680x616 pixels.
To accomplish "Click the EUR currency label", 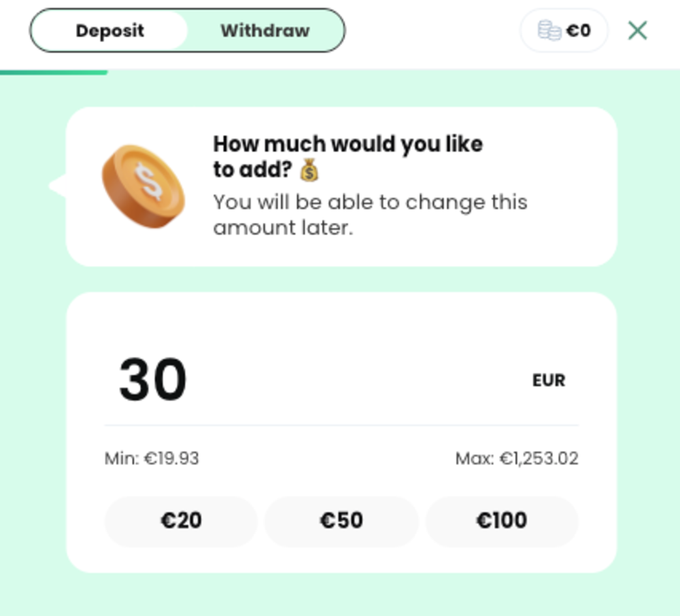I will [548, 381].
